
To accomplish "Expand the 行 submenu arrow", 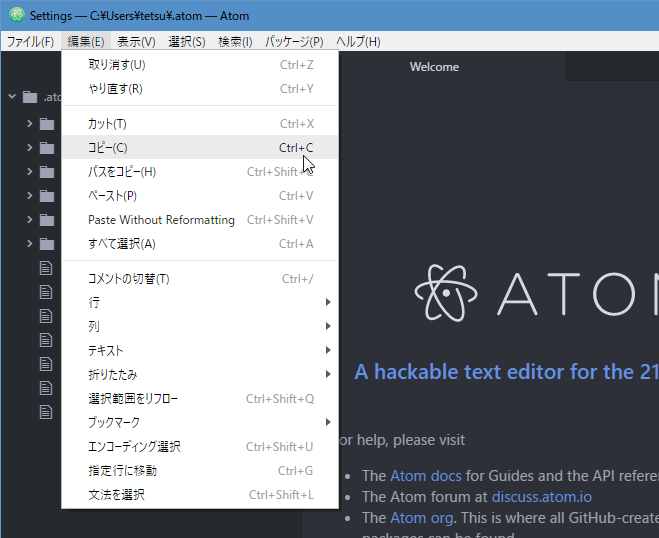I will pos(327,302).
